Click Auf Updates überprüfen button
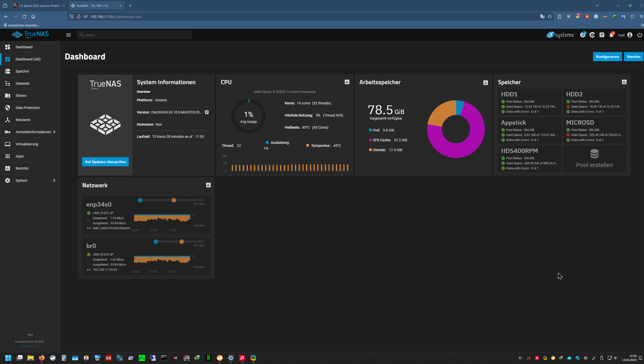Viewport: 644px width, 364px height. (105, 162)
